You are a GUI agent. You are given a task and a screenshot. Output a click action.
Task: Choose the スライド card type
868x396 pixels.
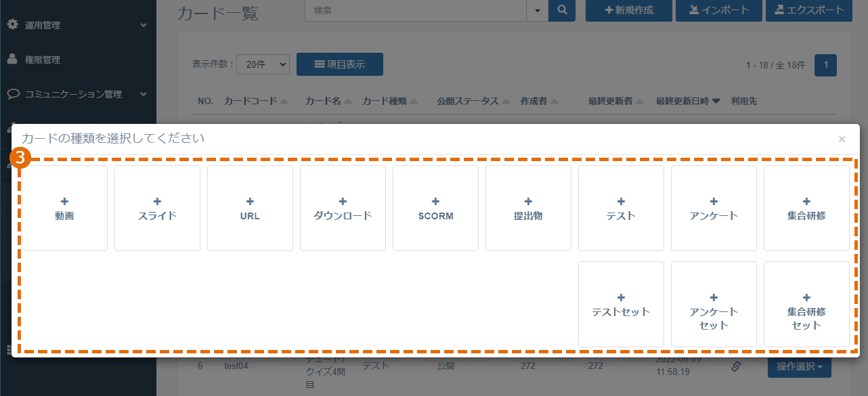(157, 208)
